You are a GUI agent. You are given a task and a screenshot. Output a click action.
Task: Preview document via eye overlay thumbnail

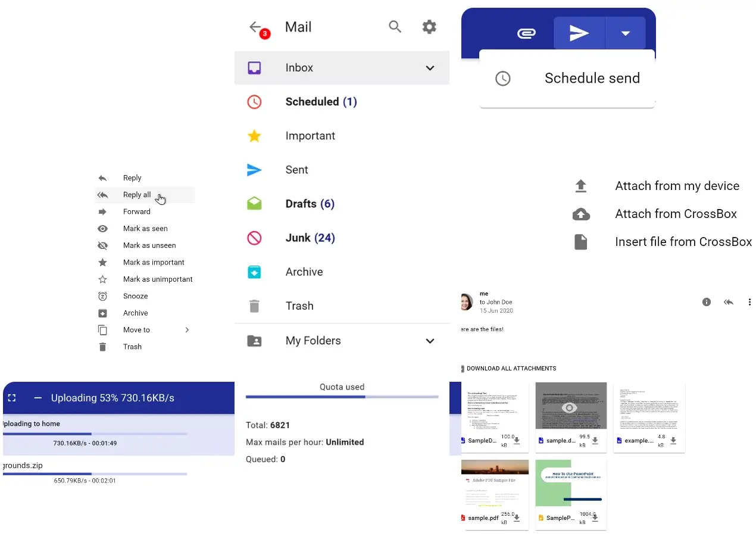point(570,407)
